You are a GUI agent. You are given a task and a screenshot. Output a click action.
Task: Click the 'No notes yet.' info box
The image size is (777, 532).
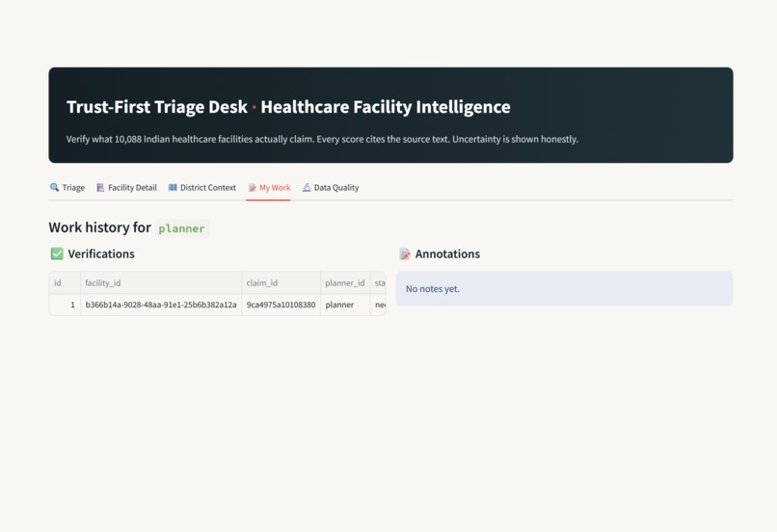click(x=564, y=289)
